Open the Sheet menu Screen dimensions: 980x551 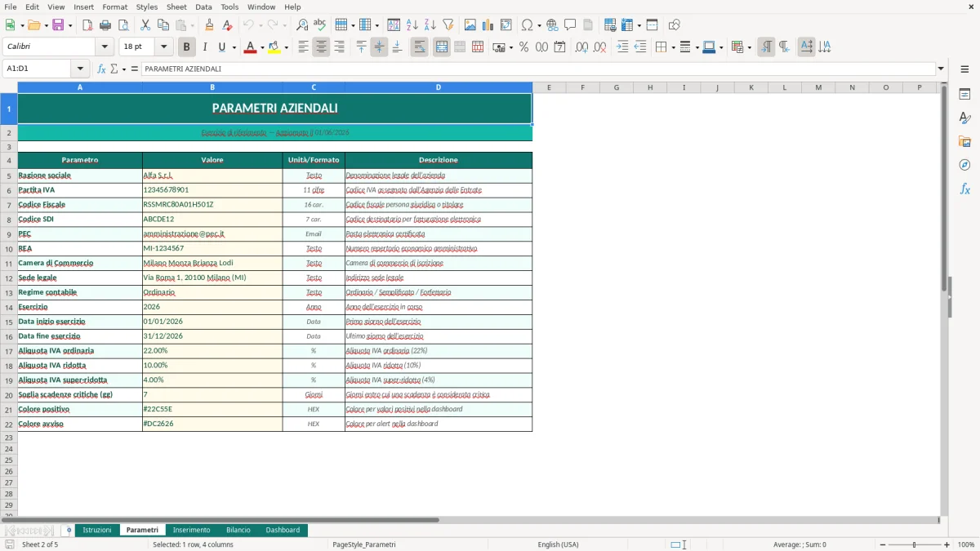[x=176, y=7]
